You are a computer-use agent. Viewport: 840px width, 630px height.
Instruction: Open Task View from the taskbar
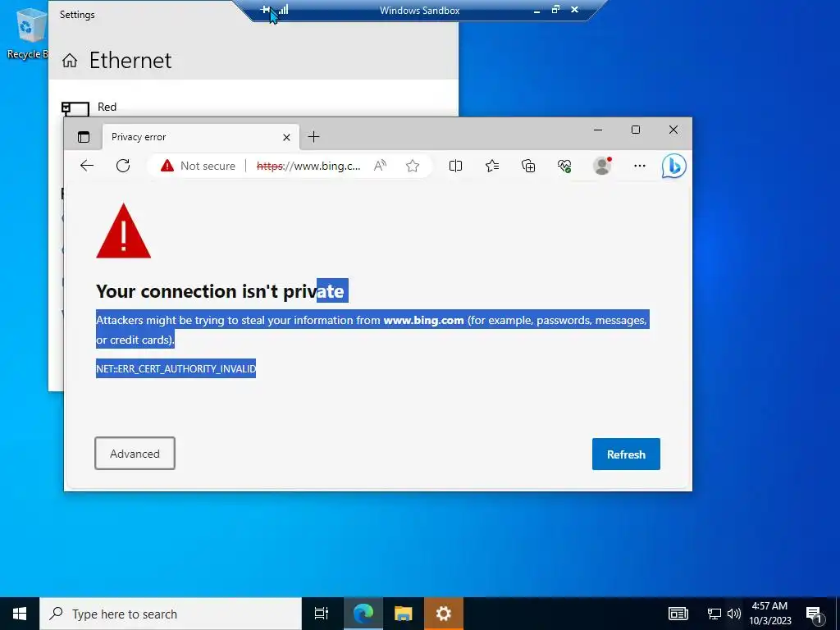pos(322,614)
